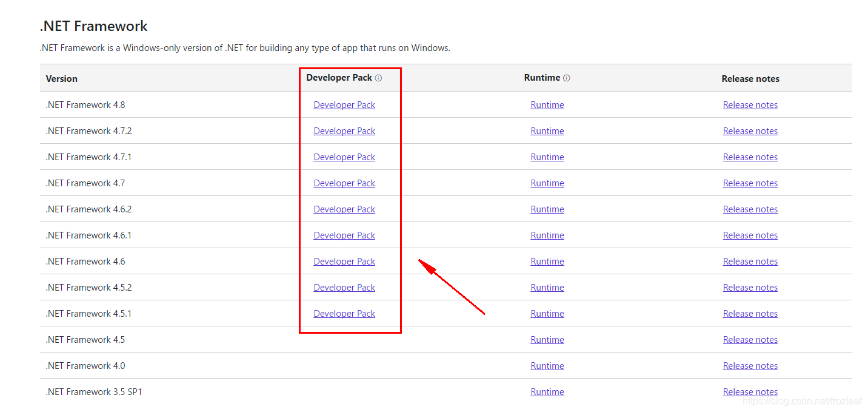Image resolution: width=868 pixels, height=412 pixels.
Task: View Release notes for .NET Framework 4.8
Action: point(750,105)
